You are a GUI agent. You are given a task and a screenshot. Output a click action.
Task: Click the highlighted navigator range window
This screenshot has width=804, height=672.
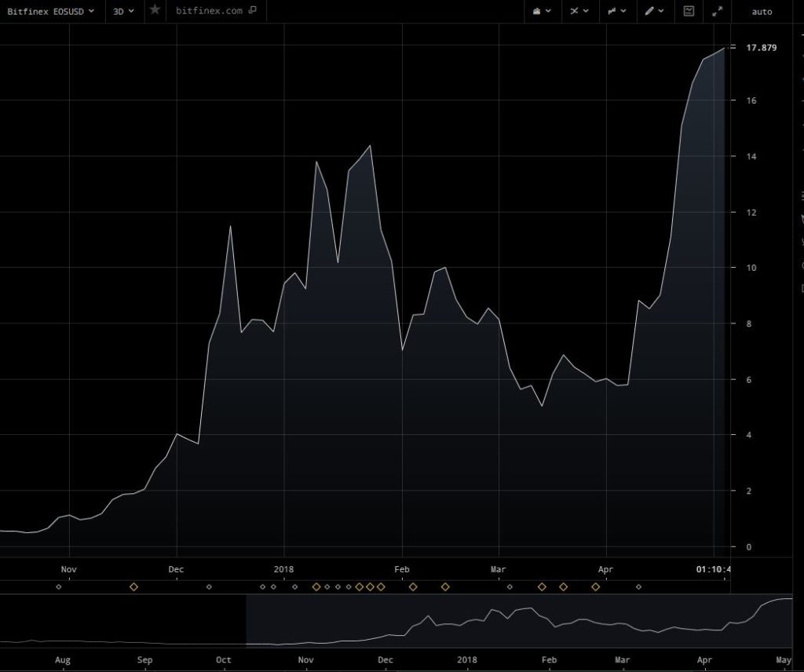[x=520, y=621]
